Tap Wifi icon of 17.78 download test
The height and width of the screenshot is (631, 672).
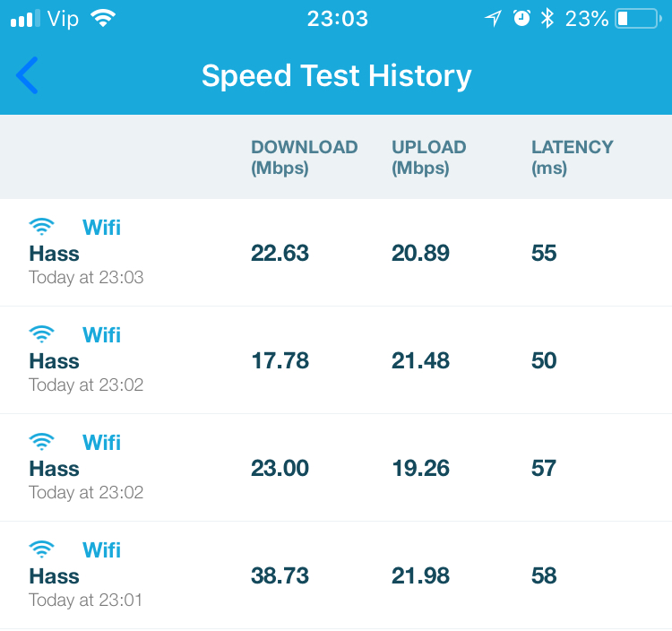click(41, 334)
